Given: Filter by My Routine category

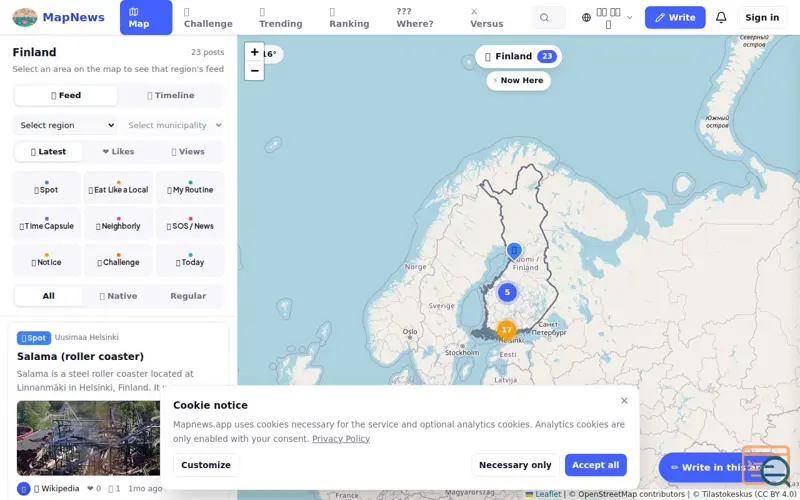Looking at the screenshot, I should [x=190, y=188].
